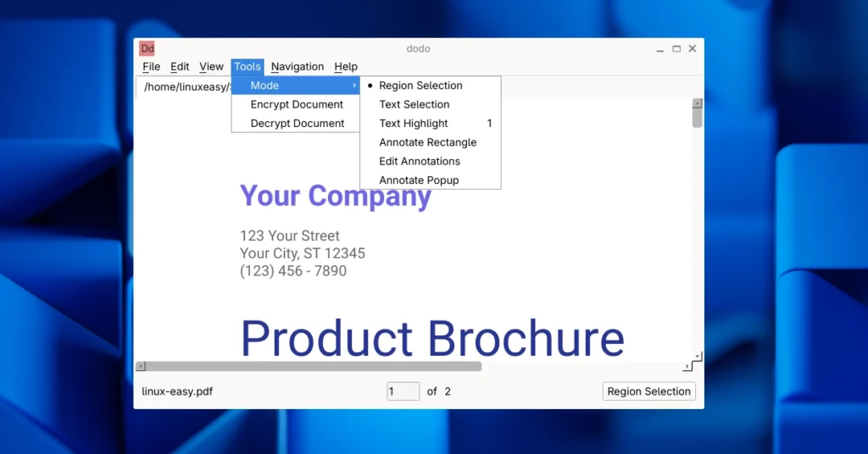This screenshot has height=454, width=868.
Task: Click the page number input field
Action: [x=403, y=391]
